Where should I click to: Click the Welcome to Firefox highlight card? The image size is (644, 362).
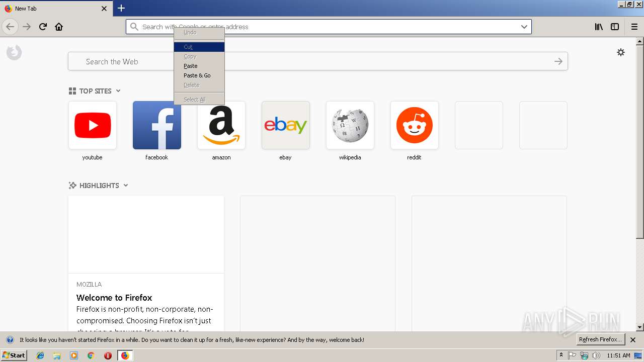[x=146, y=263]
